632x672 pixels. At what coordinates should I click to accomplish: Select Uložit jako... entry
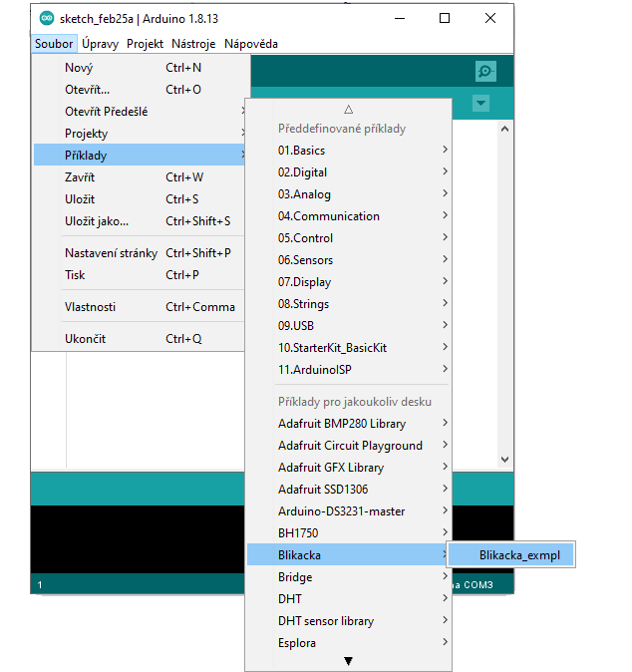(x=139, y=221)
